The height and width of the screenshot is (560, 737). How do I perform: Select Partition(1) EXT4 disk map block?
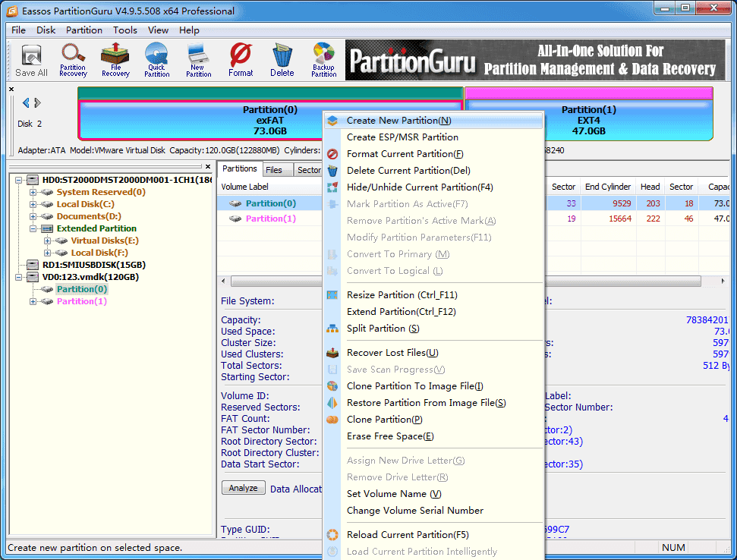pos(588,114)
